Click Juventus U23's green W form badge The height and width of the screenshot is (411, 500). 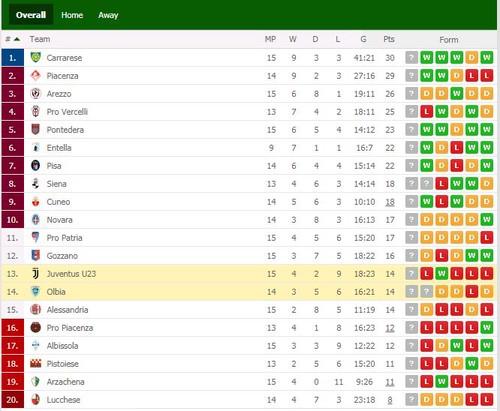[441, 274]
